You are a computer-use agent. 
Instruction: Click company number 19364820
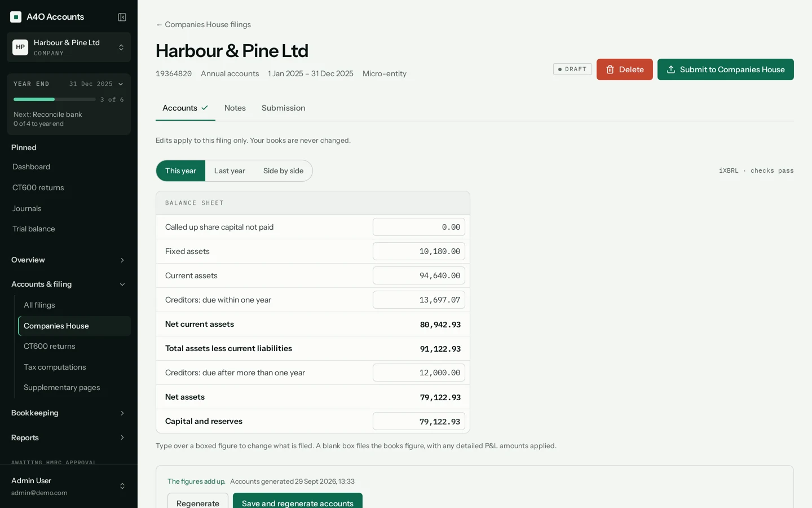click(x=174, y=74)
